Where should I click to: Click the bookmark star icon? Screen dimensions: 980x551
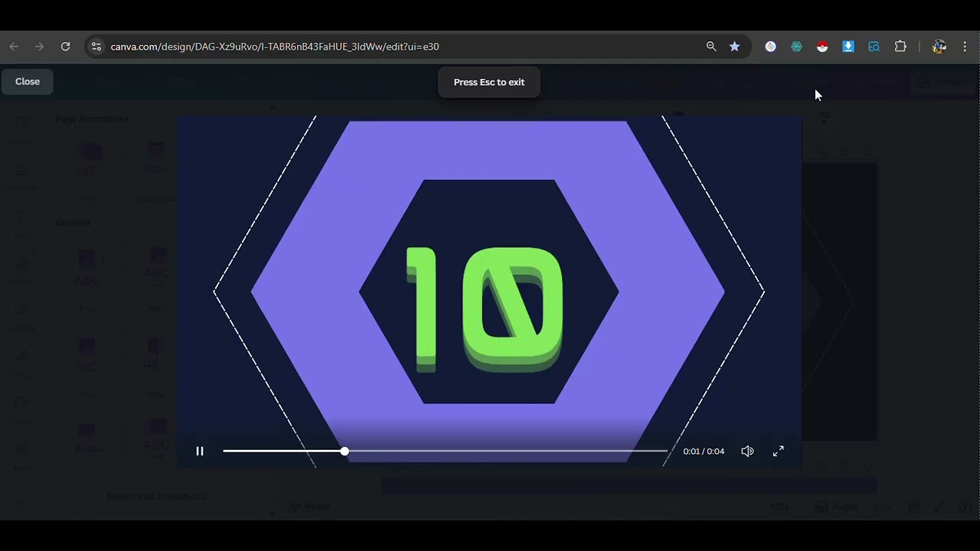[734, 47]
